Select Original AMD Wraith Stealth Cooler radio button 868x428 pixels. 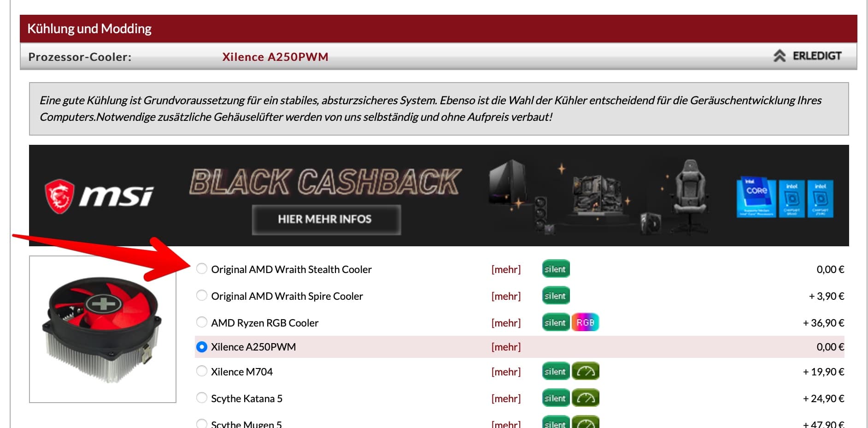pos(202,269)
